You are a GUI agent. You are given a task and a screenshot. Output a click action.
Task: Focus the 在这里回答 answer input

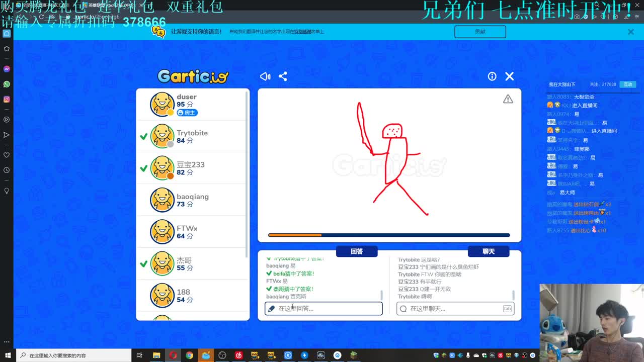click(x=324, y=309)
